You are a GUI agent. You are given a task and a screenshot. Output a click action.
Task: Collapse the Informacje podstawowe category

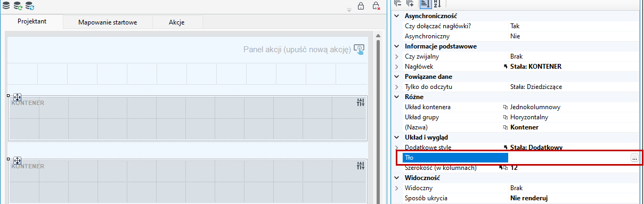[x=396, y=46]
